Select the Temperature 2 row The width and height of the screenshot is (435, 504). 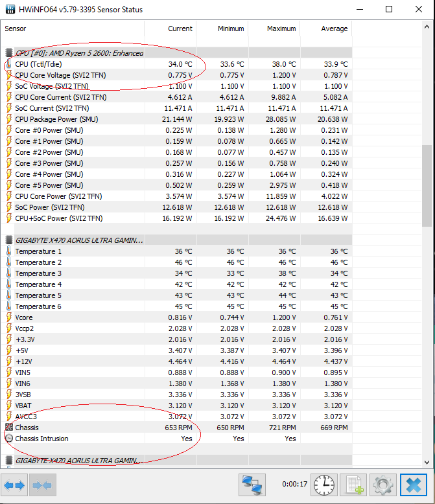coord(176,262)
